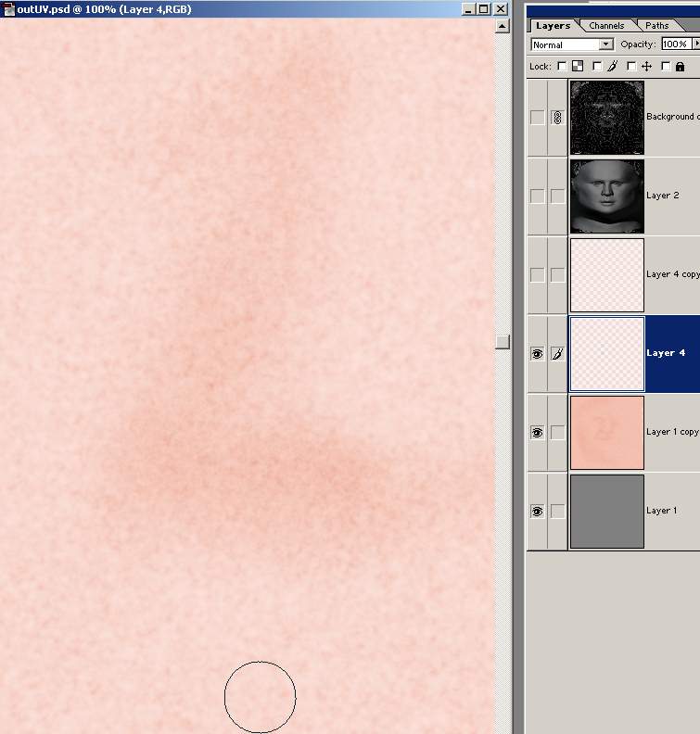Click the Opacity 100% input field

[x=674, y=44]
